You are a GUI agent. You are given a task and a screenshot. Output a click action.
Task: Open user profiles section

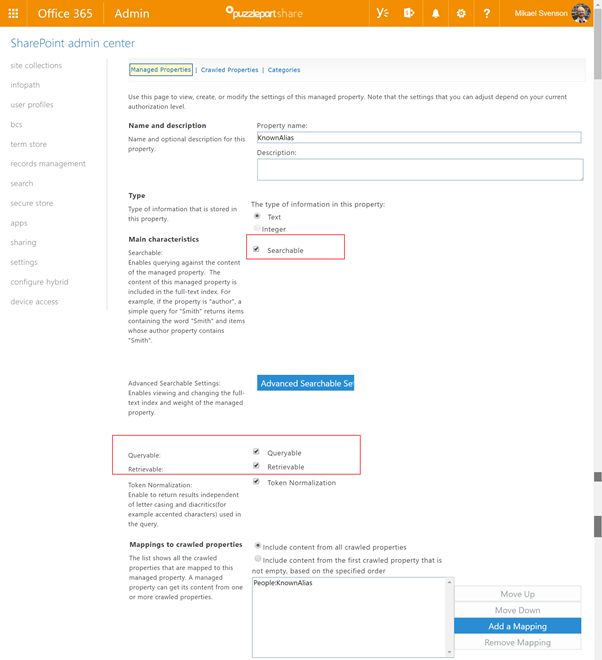point(32,105)
